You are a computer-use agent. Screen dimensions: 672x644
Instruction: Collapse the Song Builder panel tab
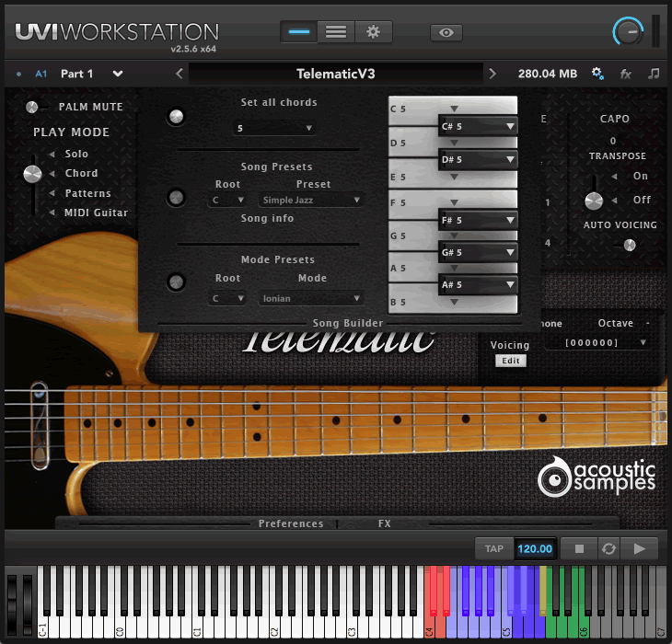pyautogui.click(x=348, y=323)
